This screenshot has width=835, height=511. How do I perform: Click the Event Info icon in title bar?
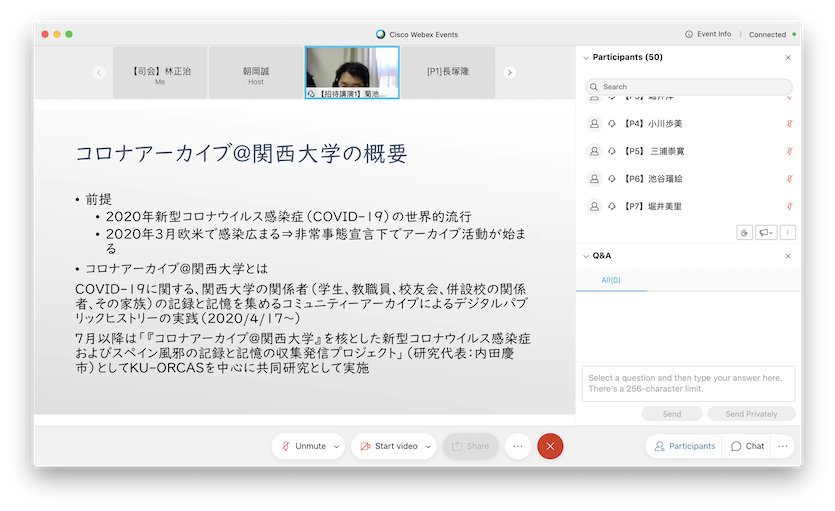(690, 34)
